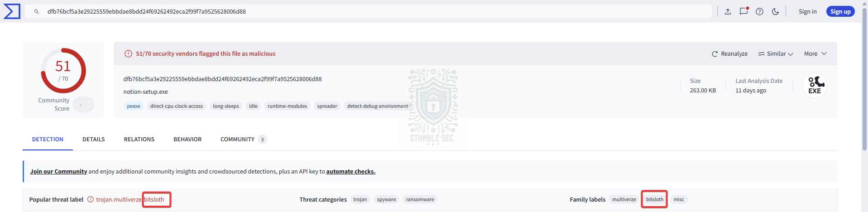Click the EXE file type icon
Image resolution: width=868 pixels, height=212 pixels.
(815, 85)
